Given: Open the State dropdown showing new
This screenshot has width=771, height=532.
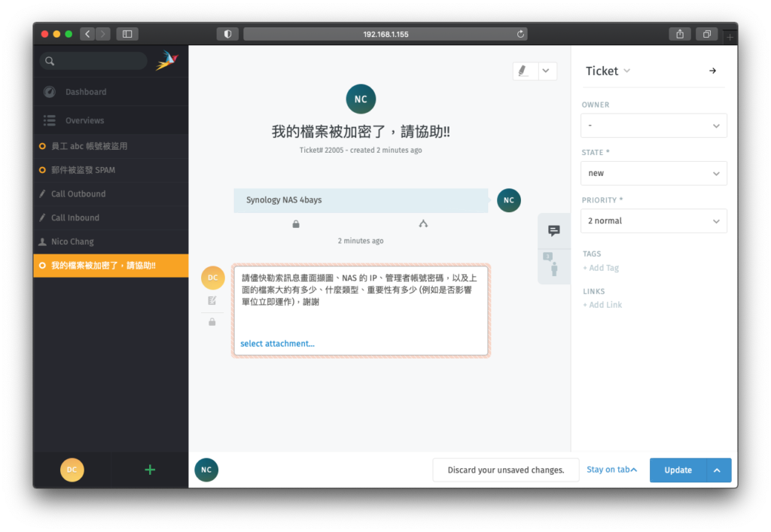Looking at the screenshot, I should [654, 173].
